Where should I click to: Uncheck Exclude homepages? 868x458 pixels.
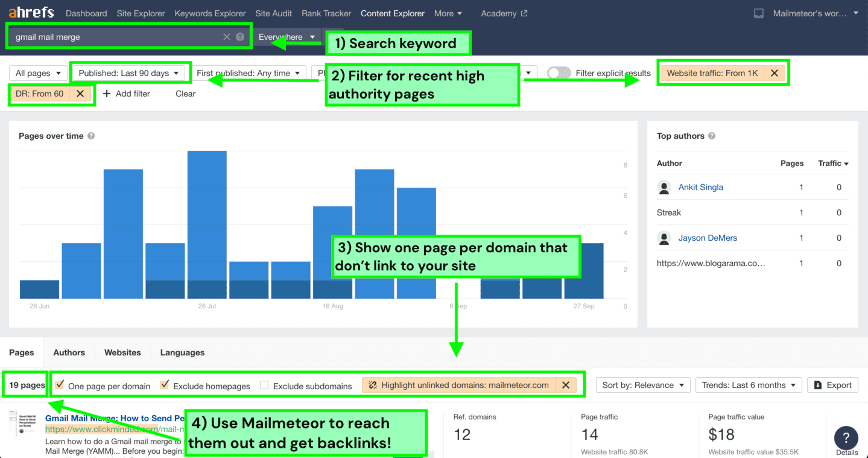[164, 385]
